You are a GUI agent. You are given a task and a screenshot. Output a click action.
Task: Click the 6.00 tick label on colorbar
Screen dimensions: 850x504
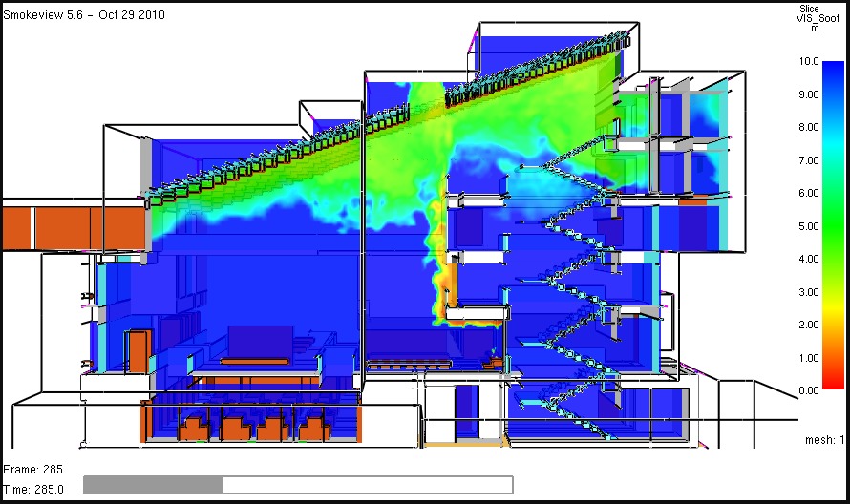[809, 193]
